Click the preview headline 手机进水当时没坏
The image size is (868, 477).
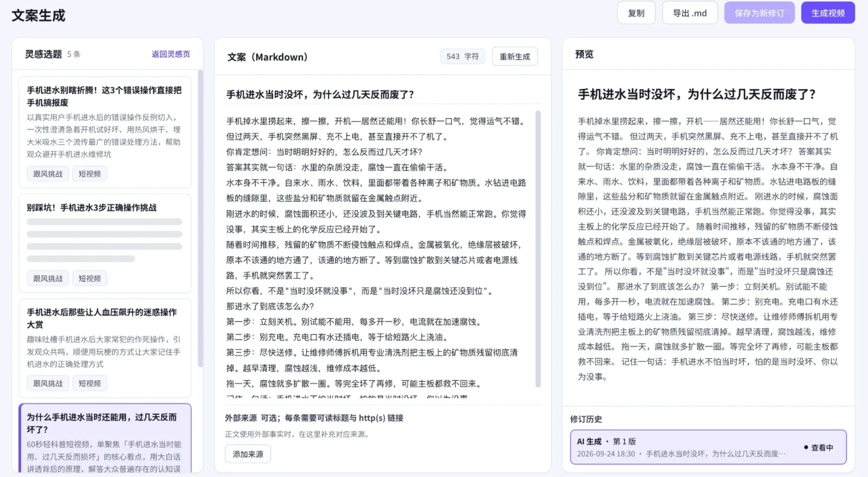pos(697,94)
